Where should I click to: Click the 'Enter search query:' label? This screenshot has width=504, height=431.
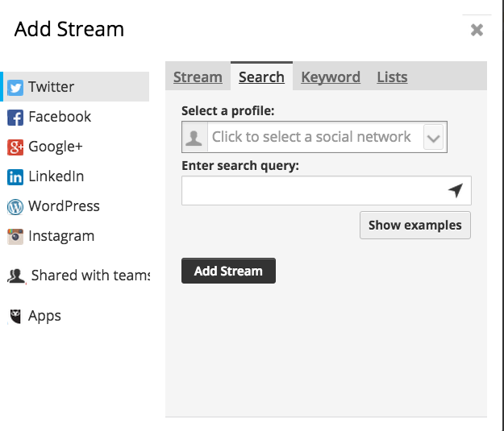coord(240,166)
